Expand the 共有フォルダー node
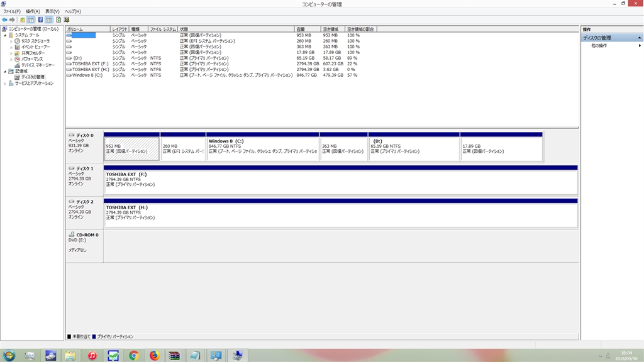This screenshot has width=644, height=362. (11, 53)
